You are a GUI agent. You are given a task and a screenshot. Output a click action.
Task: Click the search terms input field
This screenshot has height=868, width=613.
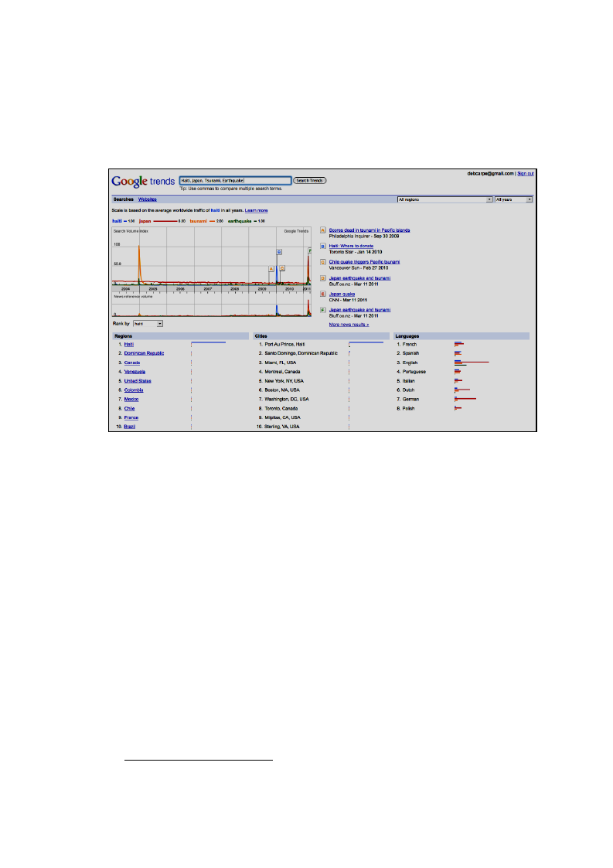click(x=235, y=180)
